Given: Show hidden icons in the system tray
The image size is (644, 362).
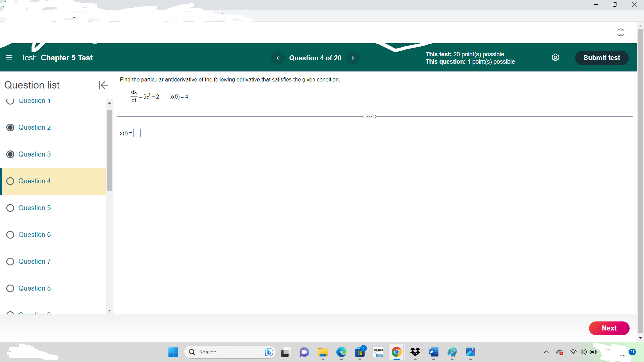Looking at the screenshot, I should coord(546,352).
